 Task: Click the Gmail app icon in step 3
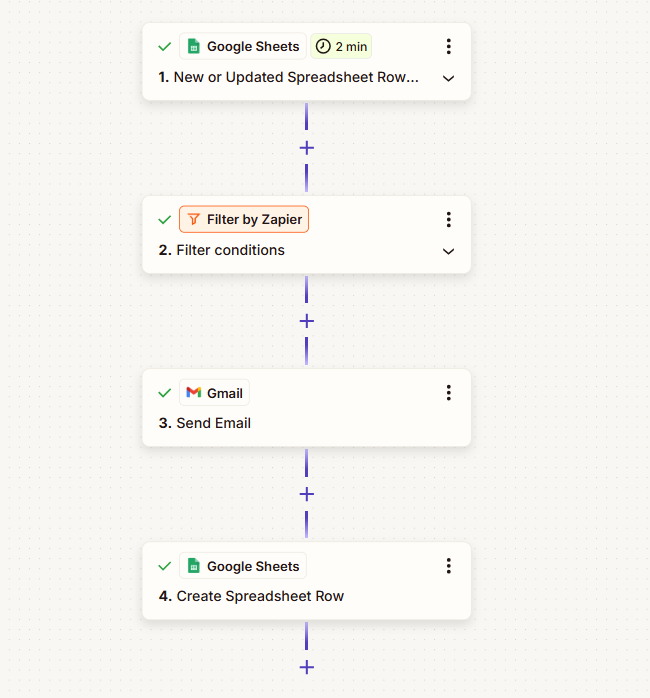[194, 393]
